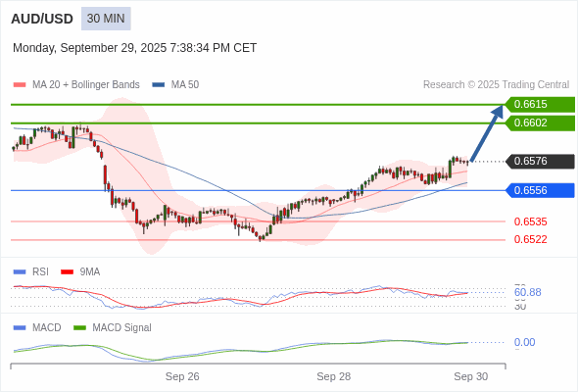Click the Sep 28 date marker

pos(334,376)
